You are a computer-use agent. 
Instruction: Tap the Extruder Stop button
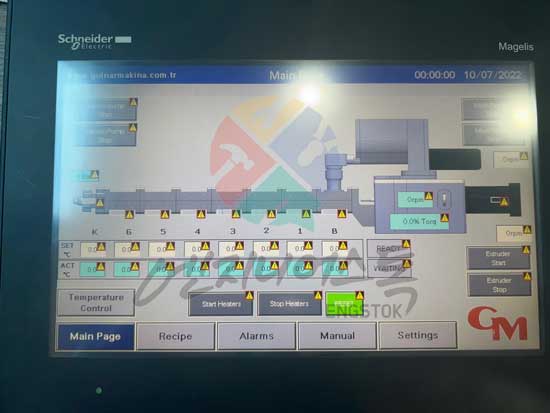point(499,285)
